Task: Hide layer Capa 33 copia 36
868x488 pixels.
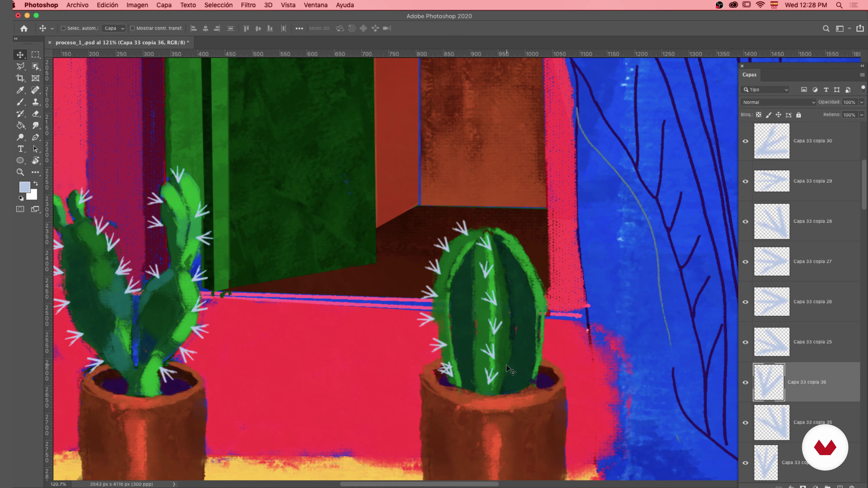Action: (745, 382)
